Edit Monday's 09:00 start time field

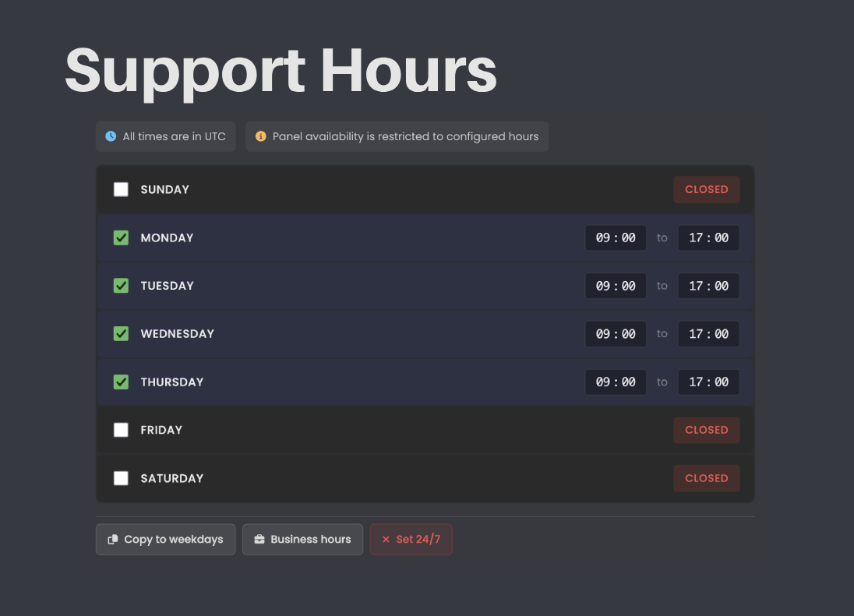tap(616, 238)
